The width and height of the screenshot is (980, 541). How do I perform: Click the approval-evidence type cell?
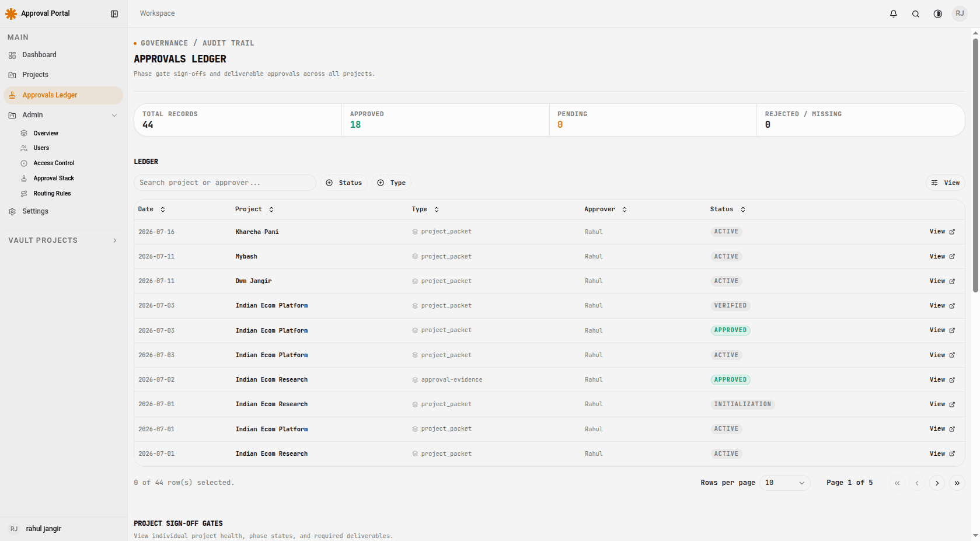point(447,380)
